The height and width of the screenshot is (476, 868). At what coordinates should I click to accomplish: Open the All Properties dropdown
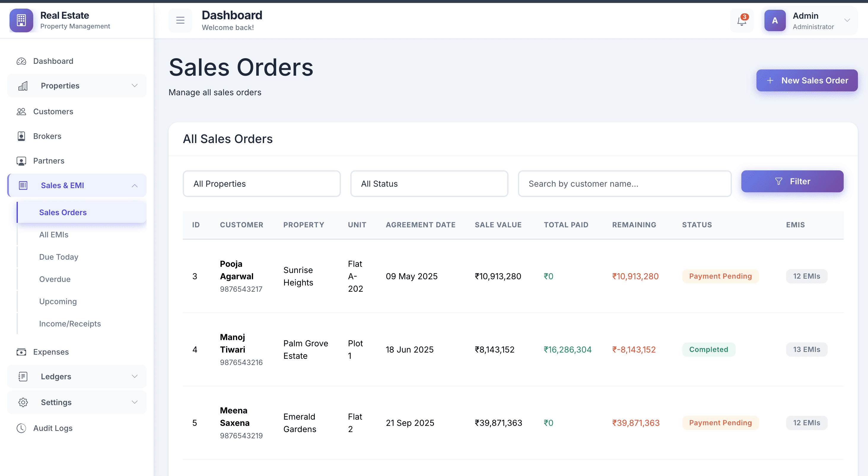(261, 184)
